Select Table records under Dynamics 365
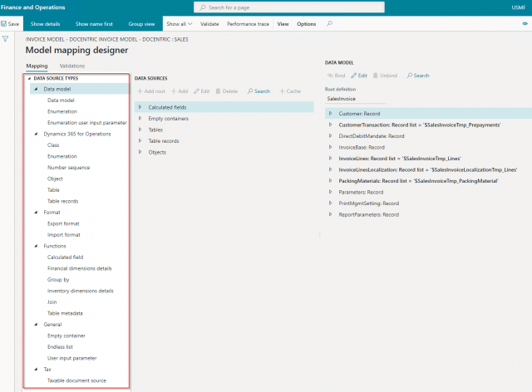 coord(63,201)
